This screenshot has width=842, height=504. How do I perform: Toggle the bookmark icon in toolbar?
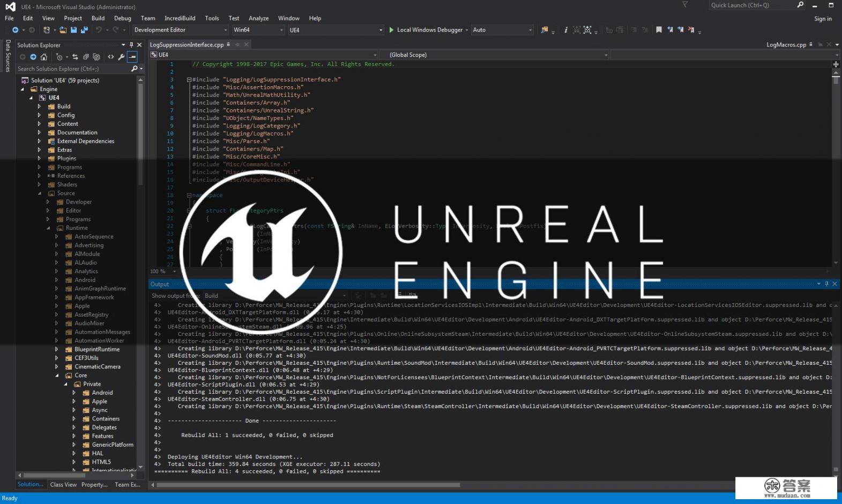[x=659, y=30]
